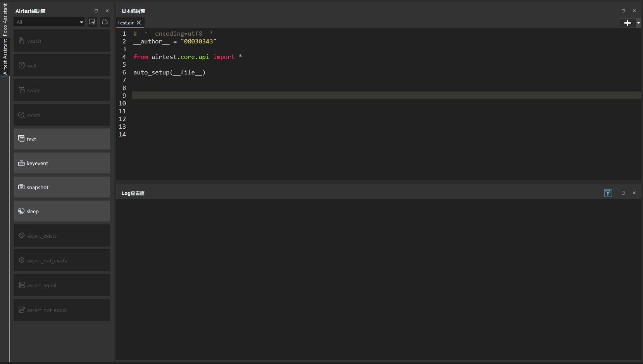
Task: Open the All filter dropdown
Action: coord(49,22)
